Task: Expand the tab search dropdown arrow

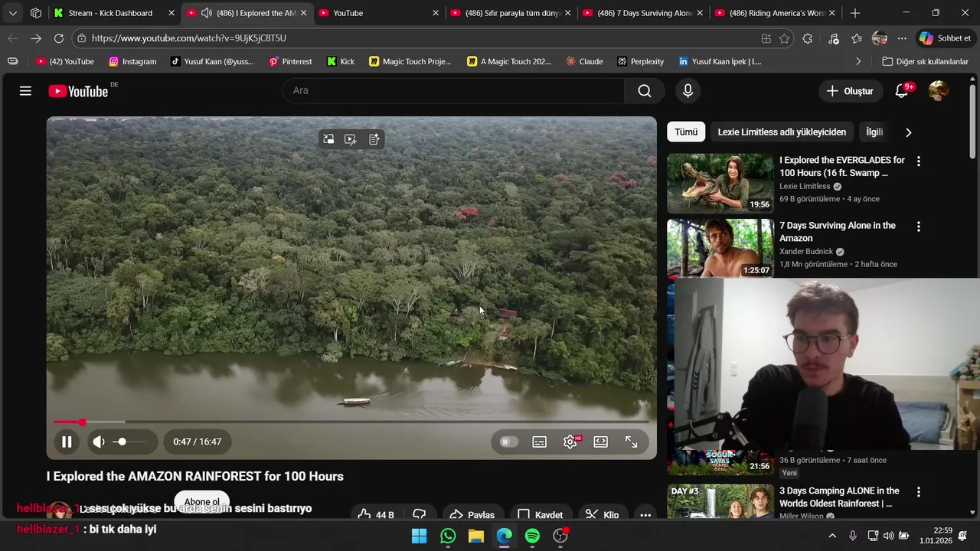Action: click(x=13, y=13)
